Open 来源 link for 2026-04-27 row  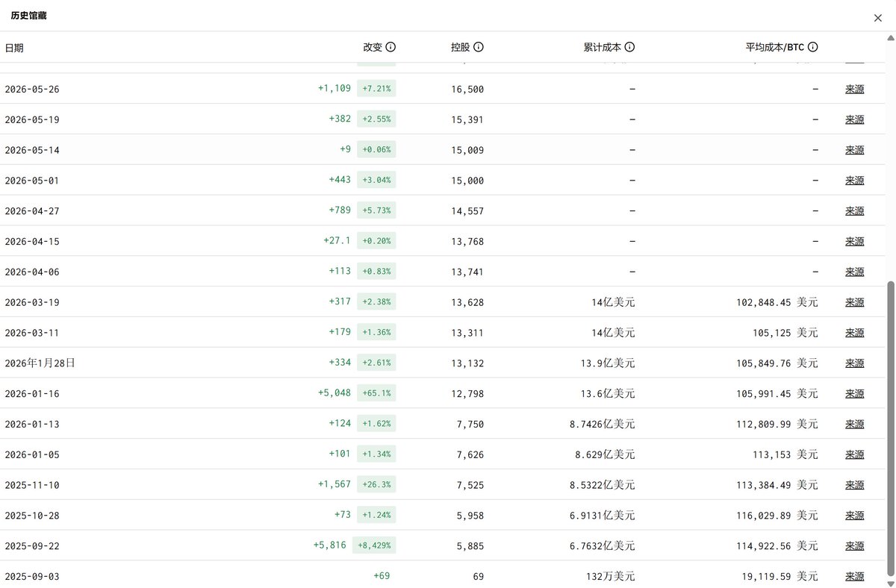pyautogui.click(x=854, y=211)
